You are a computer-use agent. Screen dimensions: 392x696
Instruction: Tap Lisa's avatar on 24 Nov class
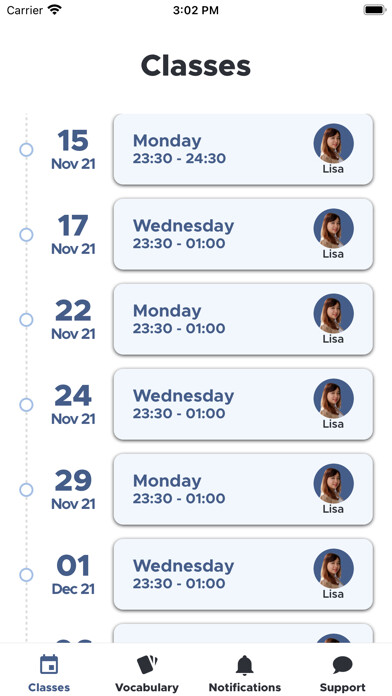[x=333, y=398]
